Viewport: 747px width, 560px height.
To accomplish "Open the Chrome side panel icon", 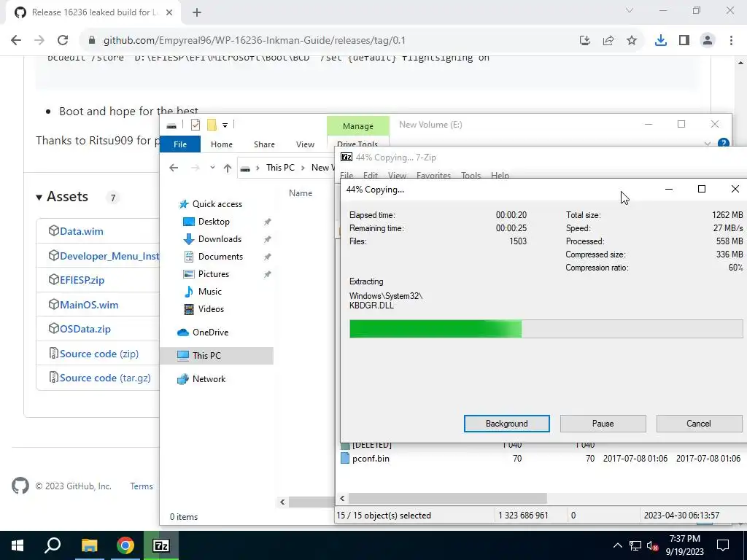I will pyautogui.click(x=684, y=41).
